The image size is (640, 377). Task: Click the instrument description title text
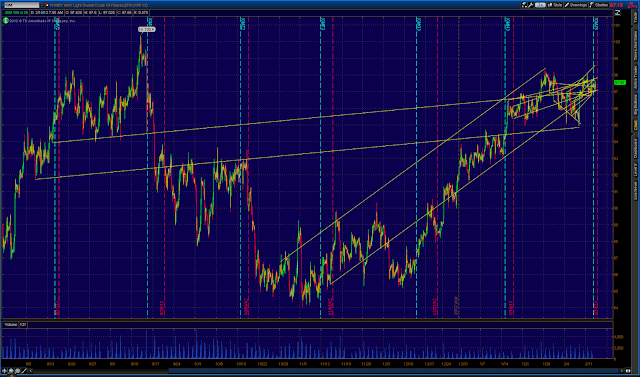[99, 5]
